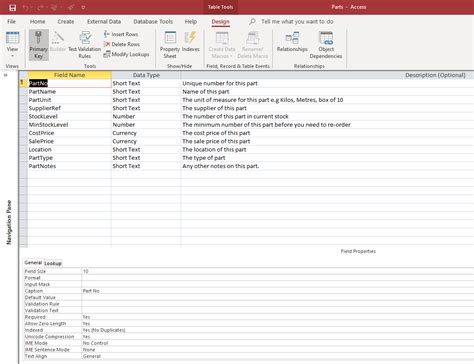Expand the Navigation Pane chevron
This screenshot has height=364, width=474.
(x=5, y=75)
